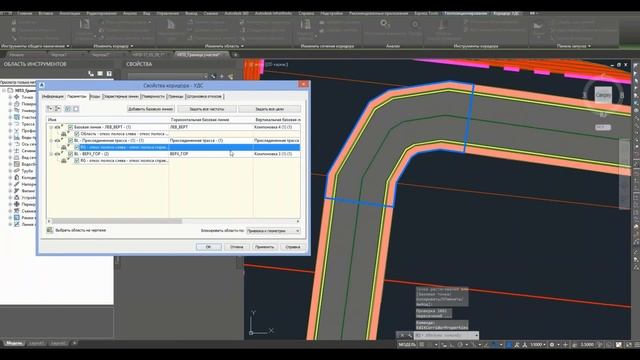Click the Справка button in the dialog
Screen dimensions: 640x360
point(293,247)
